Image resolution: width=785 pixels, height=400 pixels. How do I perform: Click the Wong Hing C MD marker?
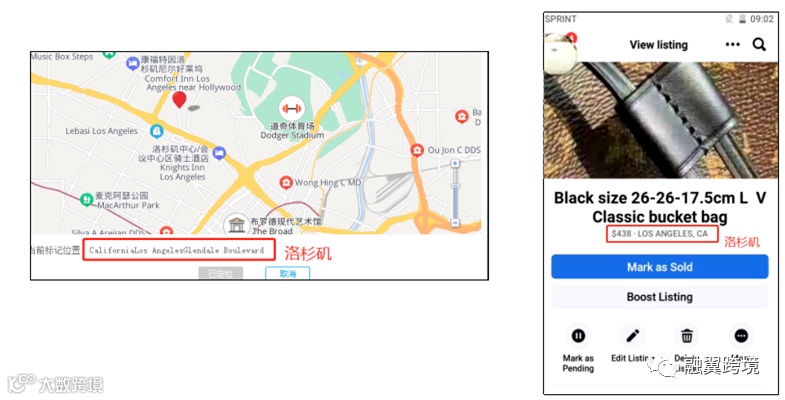pos(286,182)
